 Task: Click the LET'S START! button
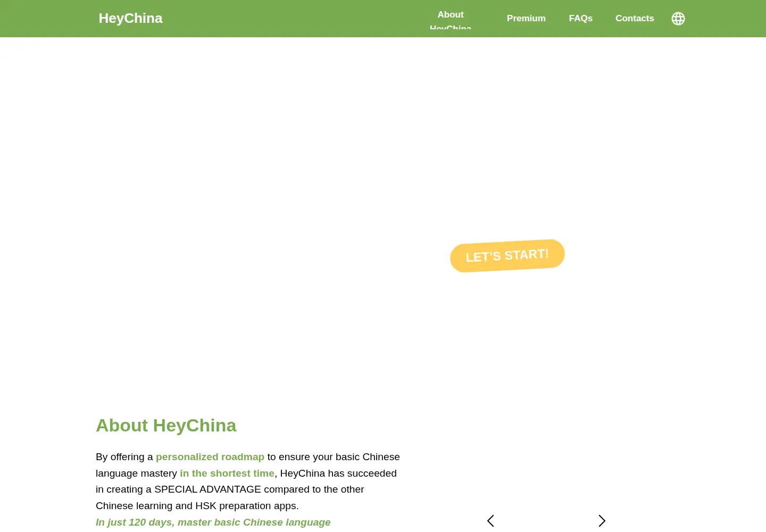(507, 256)
